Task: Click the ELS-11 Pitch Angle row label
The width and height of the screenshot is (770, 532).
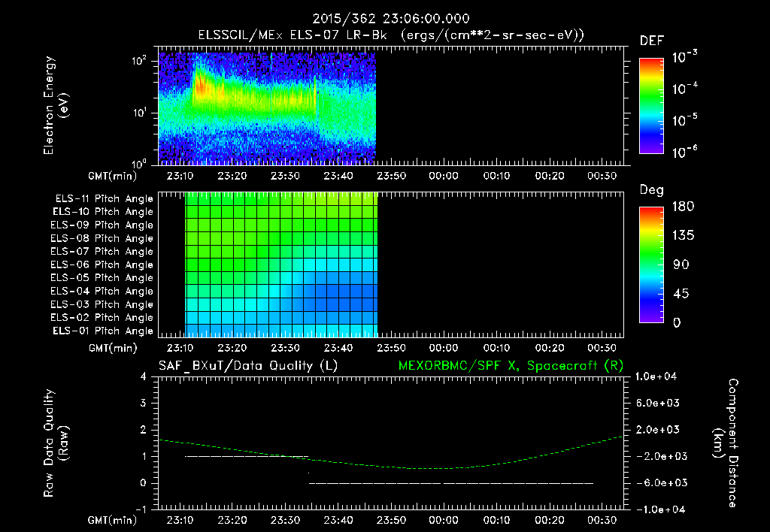Action: pos(104,199)
